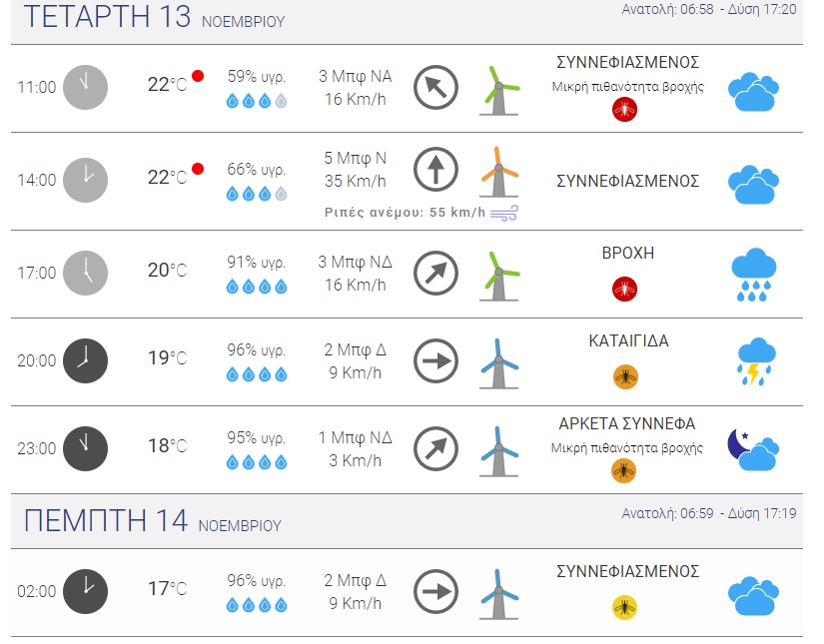Click the humidity droplets at 17:00
824x644 pixels.
257,288
